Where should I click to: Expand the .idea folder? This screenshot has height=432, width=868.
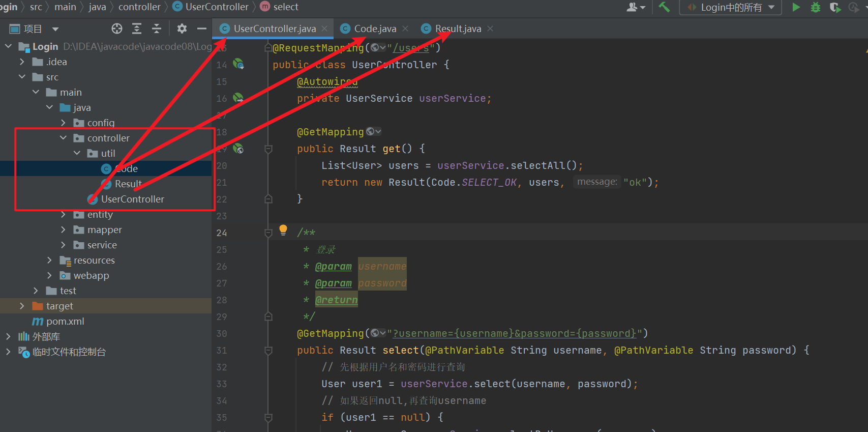[x=22, y=62]
